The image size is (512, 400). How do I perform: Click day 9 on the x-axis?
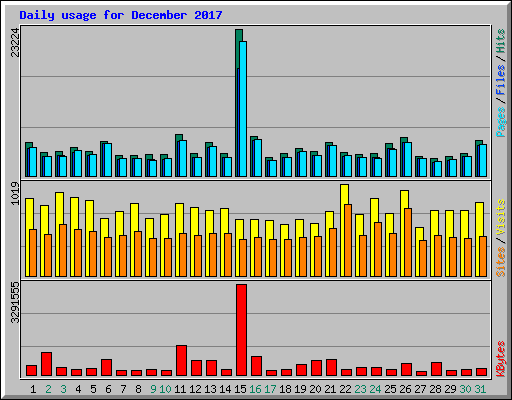pos(153,389)
